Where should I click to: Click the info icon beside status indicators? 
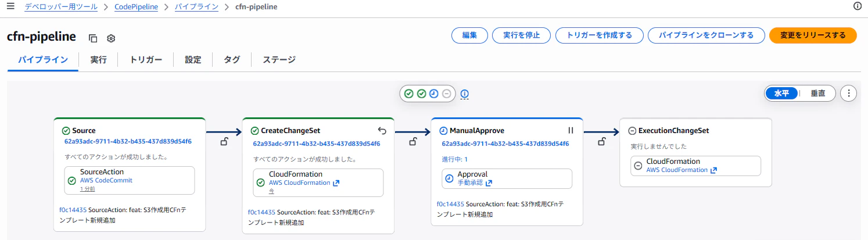point(464,94)
